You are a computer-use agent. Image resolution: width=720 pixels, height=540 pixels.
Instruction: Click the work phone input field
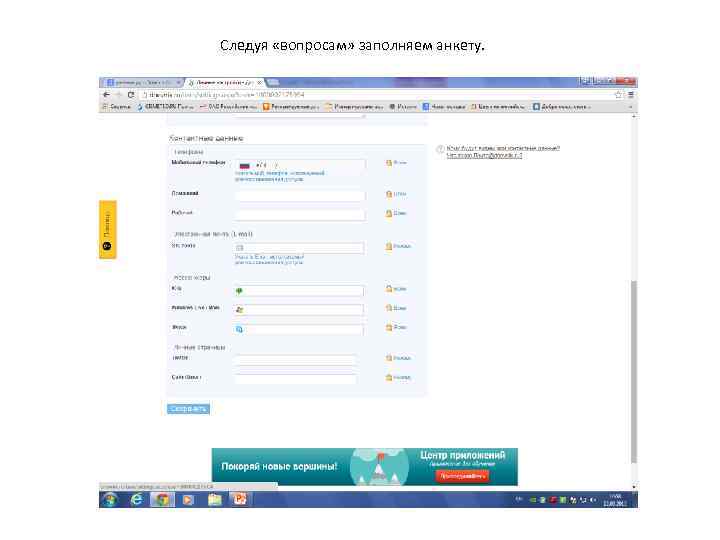click(300, 215)
